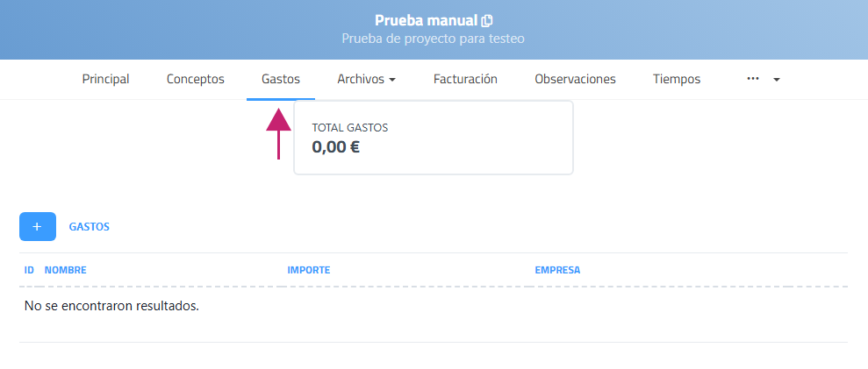Click the copy icon beside Prueba manual

(x=487, y=20)
